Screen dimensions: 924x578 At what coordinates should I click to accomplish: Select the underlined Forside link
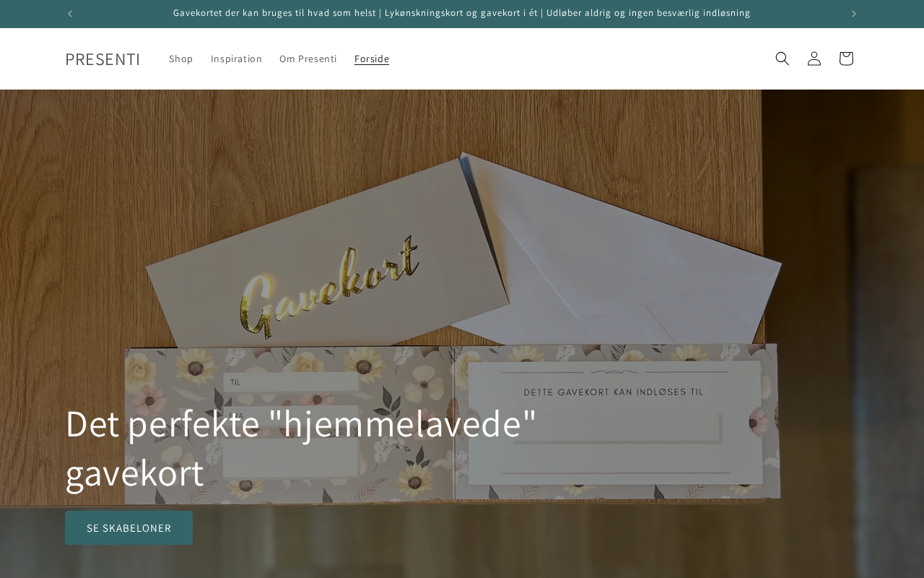[372, 59]
